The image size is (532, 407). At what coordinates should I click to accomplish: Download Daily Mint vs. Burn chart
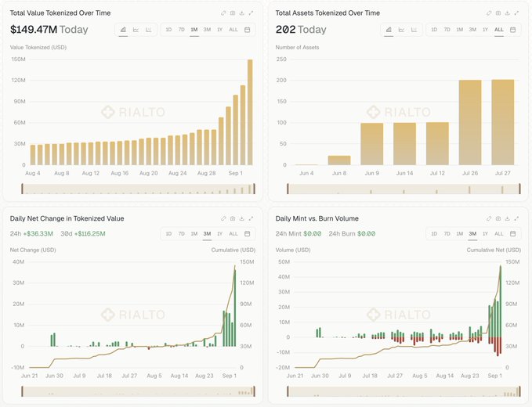click(507, 218)
